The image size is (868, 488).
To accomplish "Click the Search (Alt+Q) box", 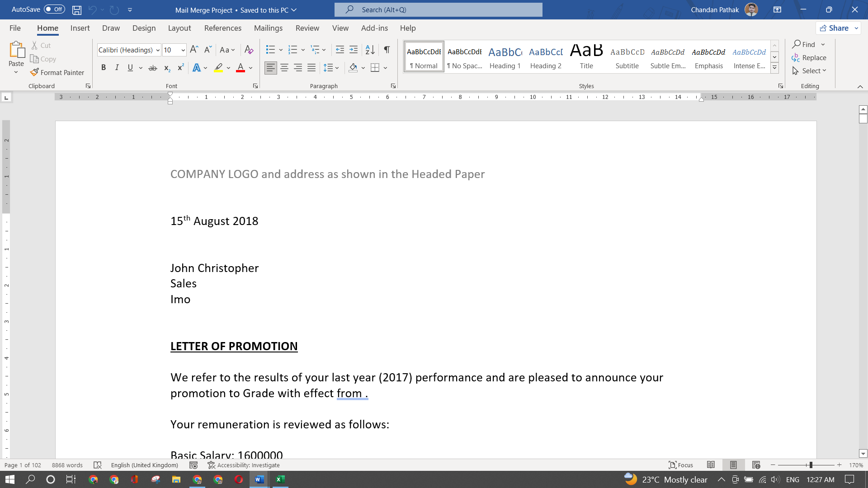I will [439, 9].
